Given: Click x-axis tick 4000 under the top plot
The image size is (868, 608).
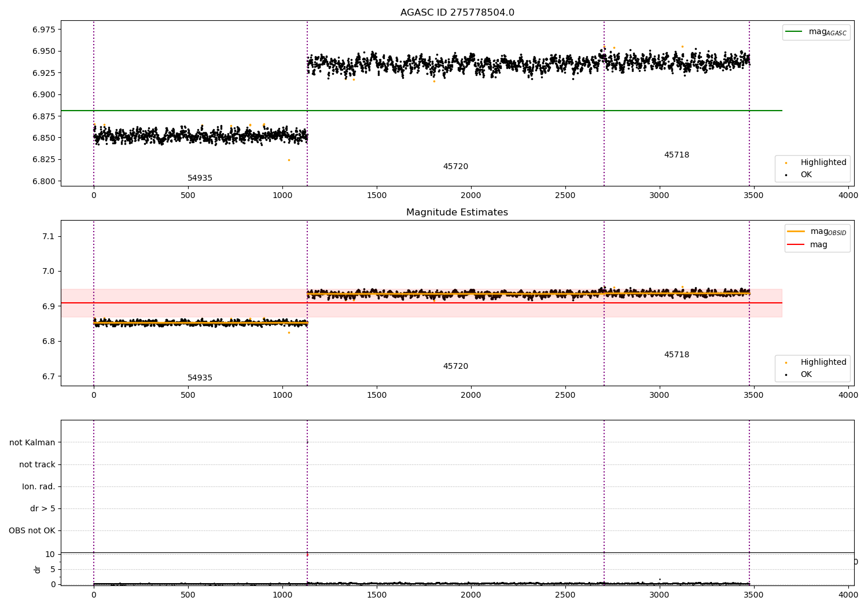Looking at the screenshot, I should pyautogui.click(x=848, y=196).
